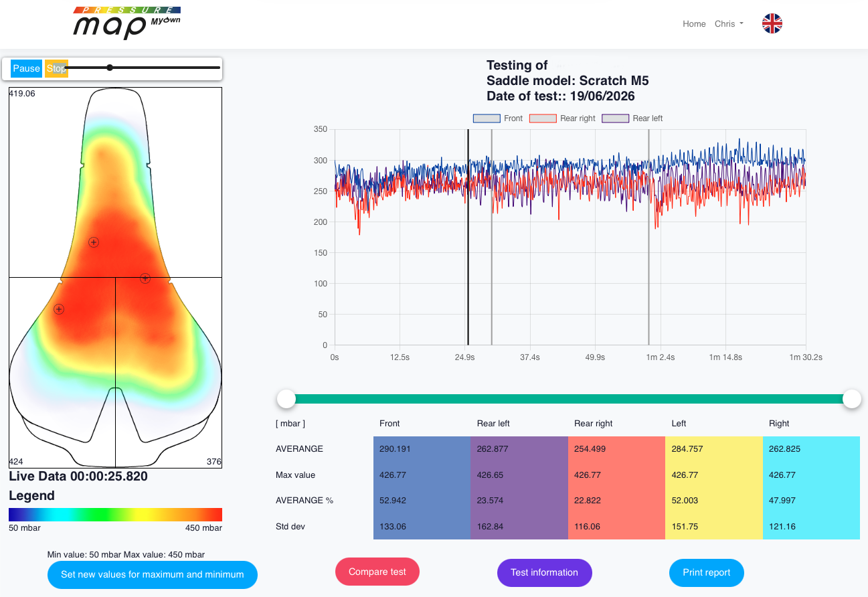Viewport: 868px width, 597px height.
Task: Stop the live data playback
Action: click(56, 68)
